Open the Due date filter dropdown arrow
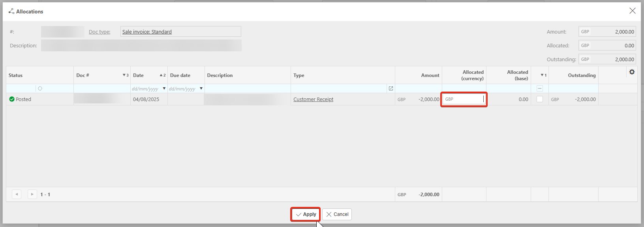Viewport: 644px width, 227px height. coord(201,88)
